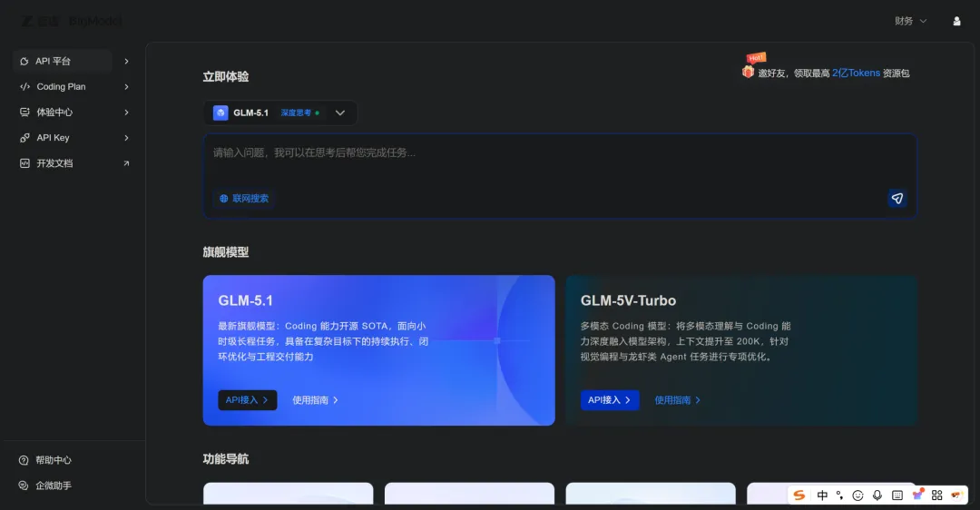This screenshot has height=510, width=980.
Task: Click the GLM-5.1 flagship card title
Action: click(246, 300)
